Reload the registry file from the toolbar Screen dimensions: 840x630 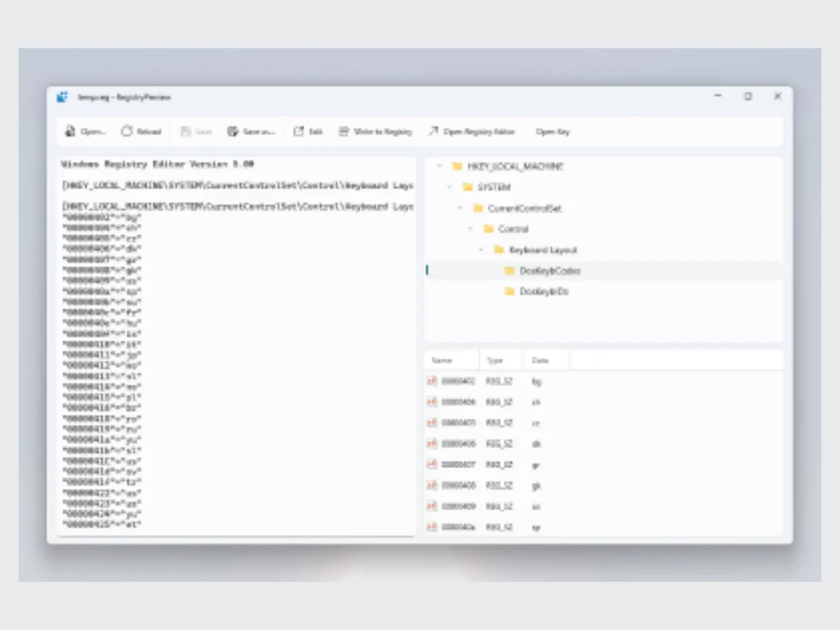pyautogui.click(x=142, y=131)
